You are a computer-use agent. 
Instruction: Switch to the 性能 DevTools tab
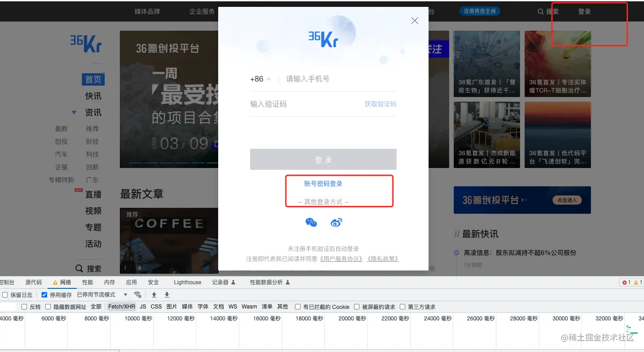click(x=87, y=282)
